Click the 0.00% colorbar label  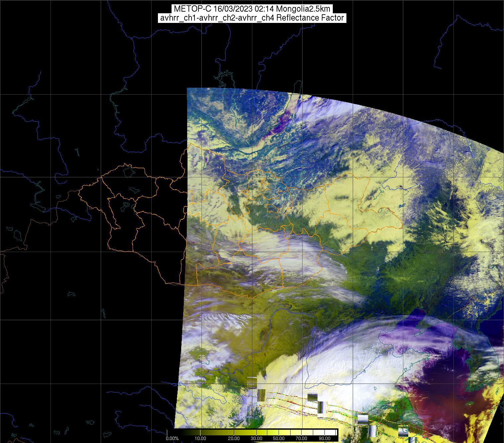coord(172,439)
